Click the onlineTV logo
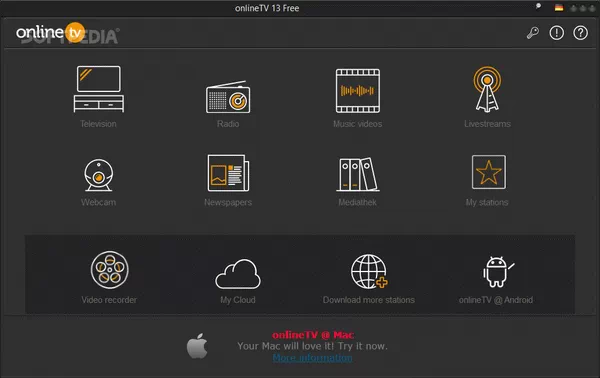 pyautogui.click(x=50, y=33)
